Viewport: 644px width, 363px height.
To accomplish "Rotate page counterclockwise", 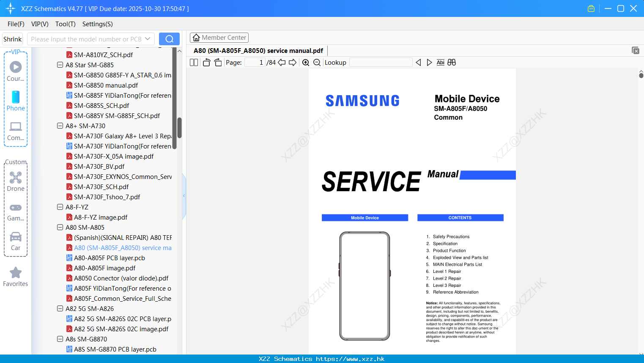I will pyautogui.click(x=206, y=62).
